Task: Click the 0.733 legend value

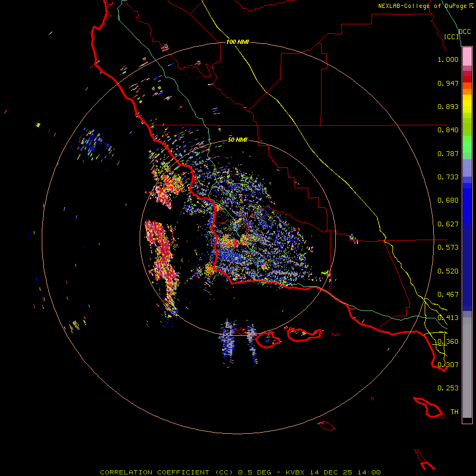Action: (x=448, y=177)
